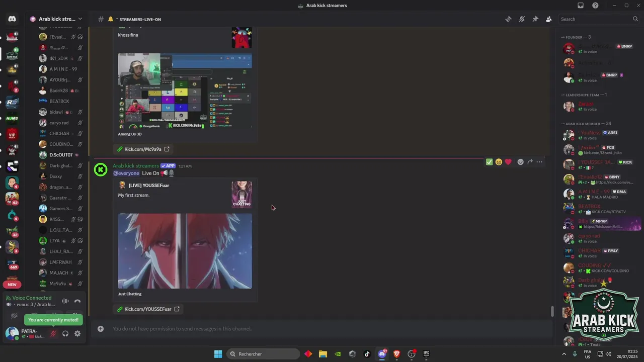Open add reaction emoji picker
This screenshot has width=644, height=362.
520,162
